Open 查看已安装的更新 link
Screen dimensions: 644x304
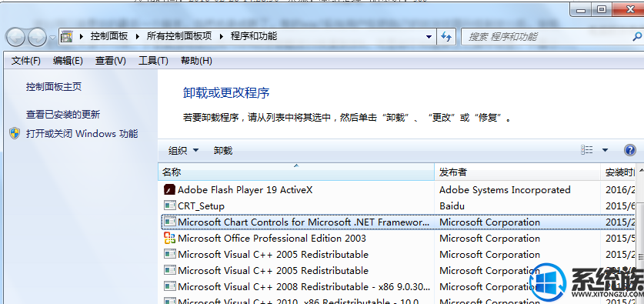(63, 115)
